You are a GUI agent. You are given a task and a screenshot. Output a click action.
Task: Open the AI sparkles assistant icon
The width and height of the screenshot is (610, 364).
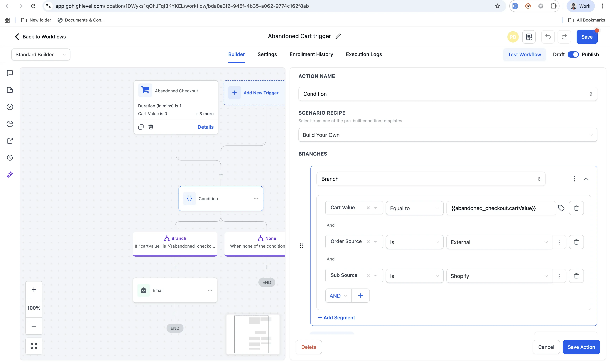(x=10, y=174)
